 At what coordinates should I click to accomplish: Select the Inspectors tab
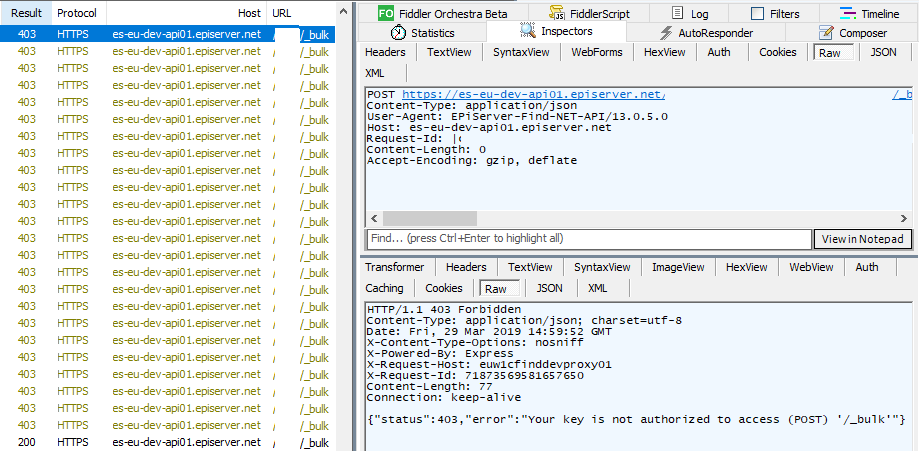pyautogui.click(x=556, y=32)
